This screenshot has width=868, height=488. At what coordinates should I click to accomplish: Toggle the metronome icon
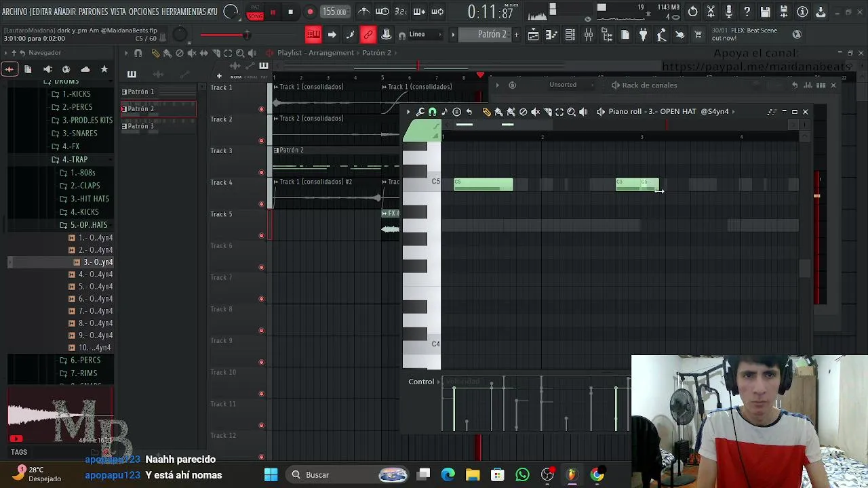pyautogui.click(x=364, y=12)
